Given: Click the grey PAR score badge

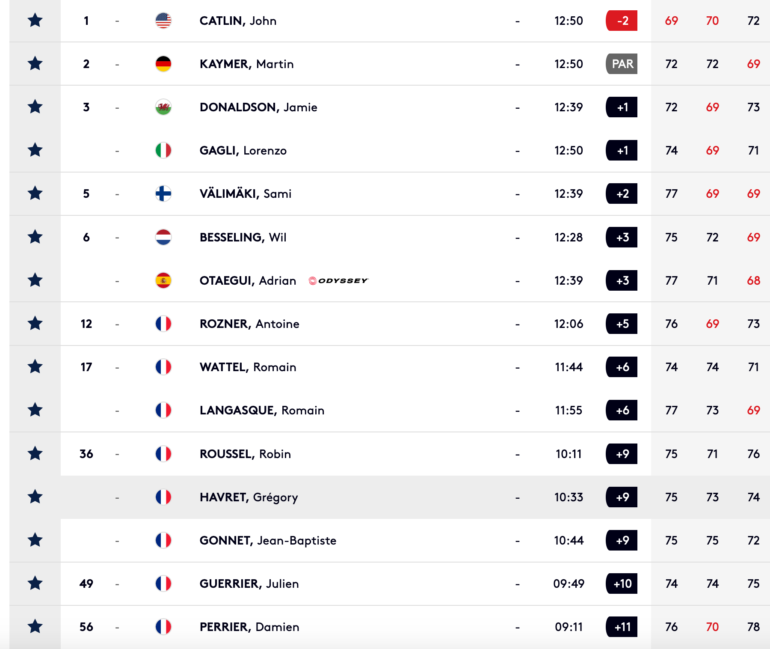Looking at the screenshot, I should (622, 64).
